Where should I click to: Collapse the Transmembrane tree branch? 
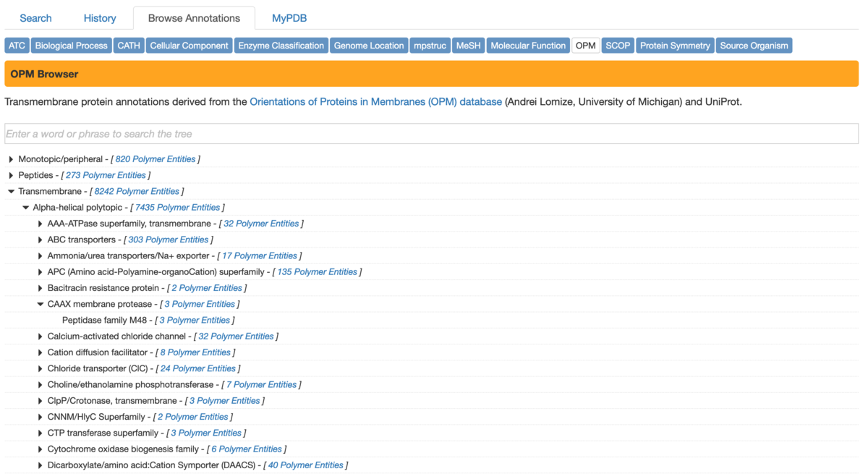click(x=10, y=191)
